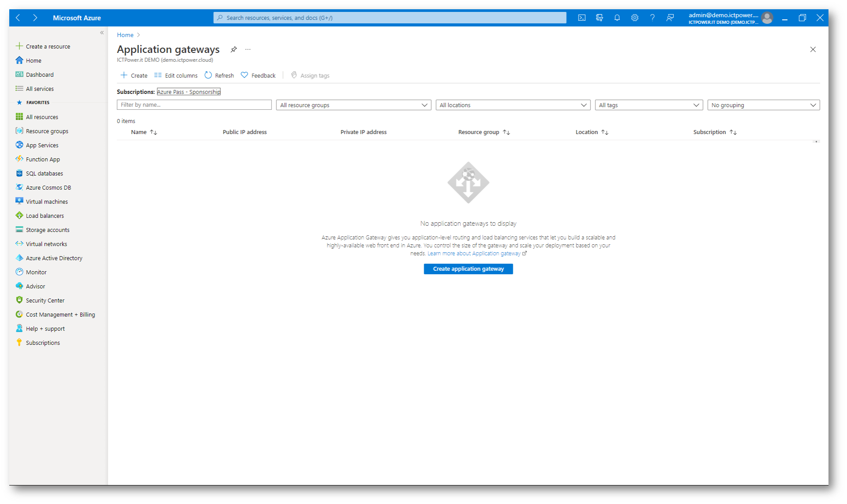Open Virtual networks icon in sidebar
Image resolution: width=847 pixels, height=504 pixels.
tap(19, 244)
